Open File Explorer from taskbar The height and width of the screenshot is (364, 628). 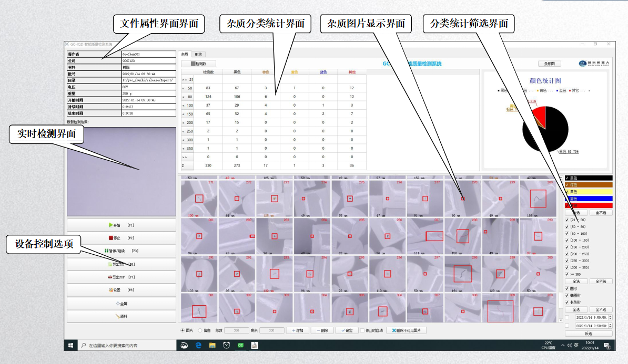(212, 345)
